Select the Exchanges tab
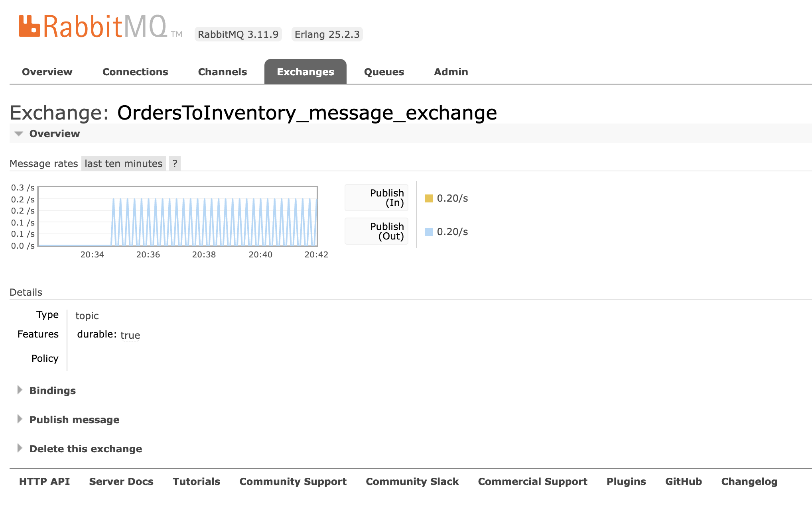This screenshot has width=812, height=526. 305,71
